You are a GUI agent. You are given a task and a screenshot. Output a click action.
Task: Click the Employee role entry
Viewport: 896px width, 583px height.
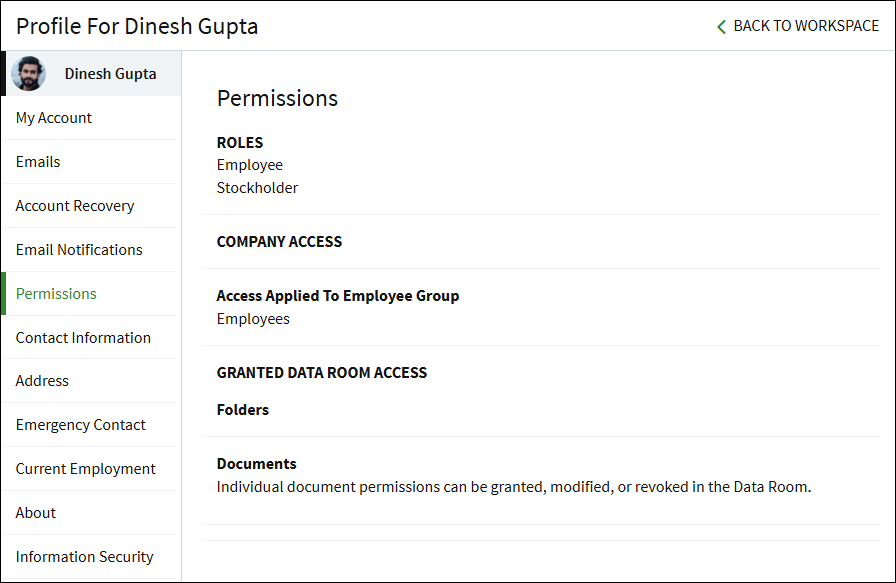250,165
